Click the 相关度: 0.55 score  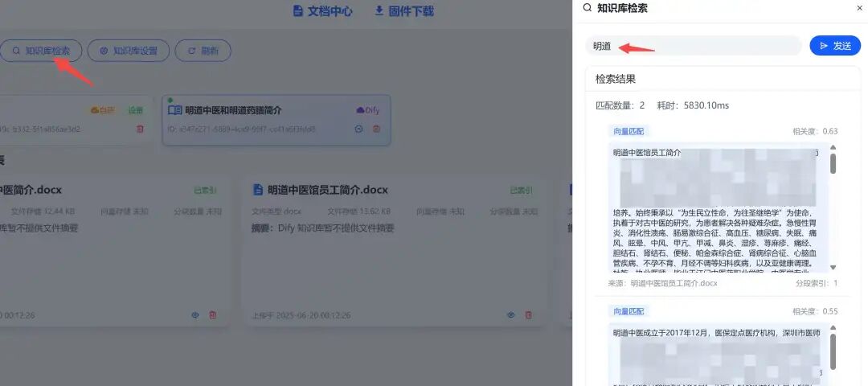815,311
